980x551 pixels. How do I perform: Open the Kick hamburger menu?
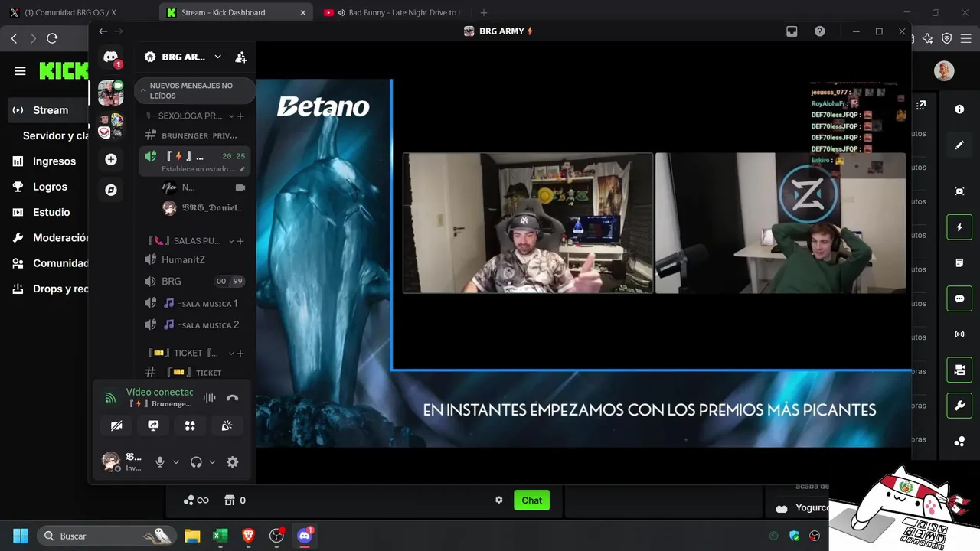point(21,71)
